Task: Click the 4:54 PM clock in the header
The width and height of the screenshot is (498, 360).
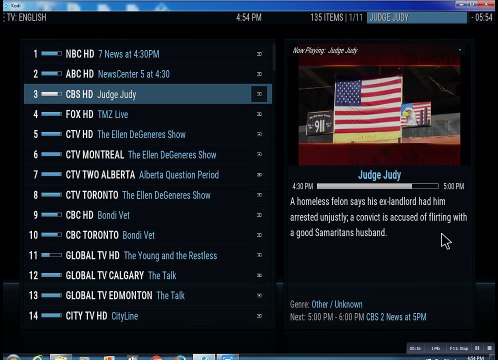Action: pyautogui.click(x=249, y=17)
